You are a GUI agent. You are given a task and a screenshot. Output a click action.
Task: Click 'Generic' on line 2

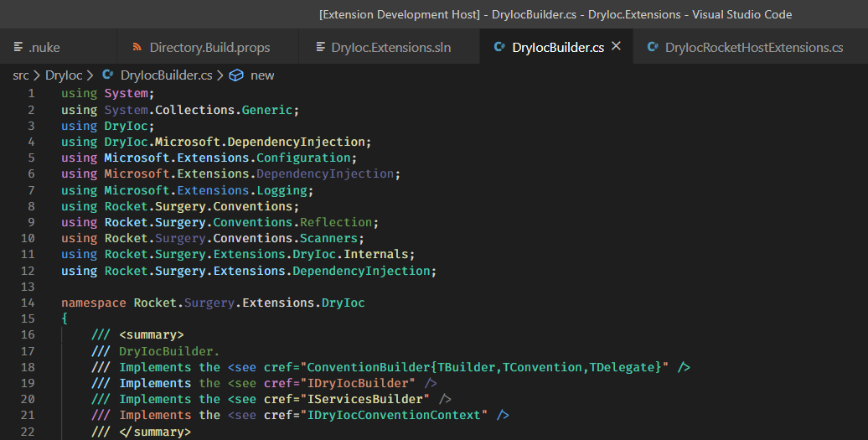[266, 110]
